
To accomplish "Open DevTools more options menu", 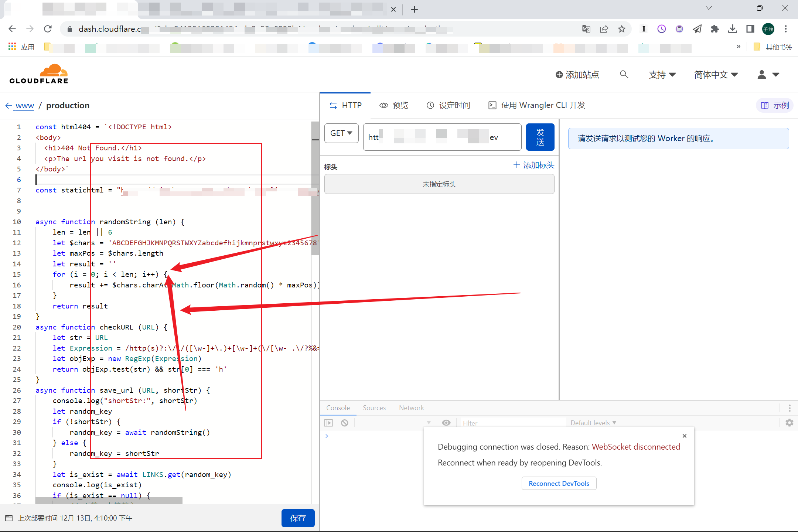I will pos(790,408).
